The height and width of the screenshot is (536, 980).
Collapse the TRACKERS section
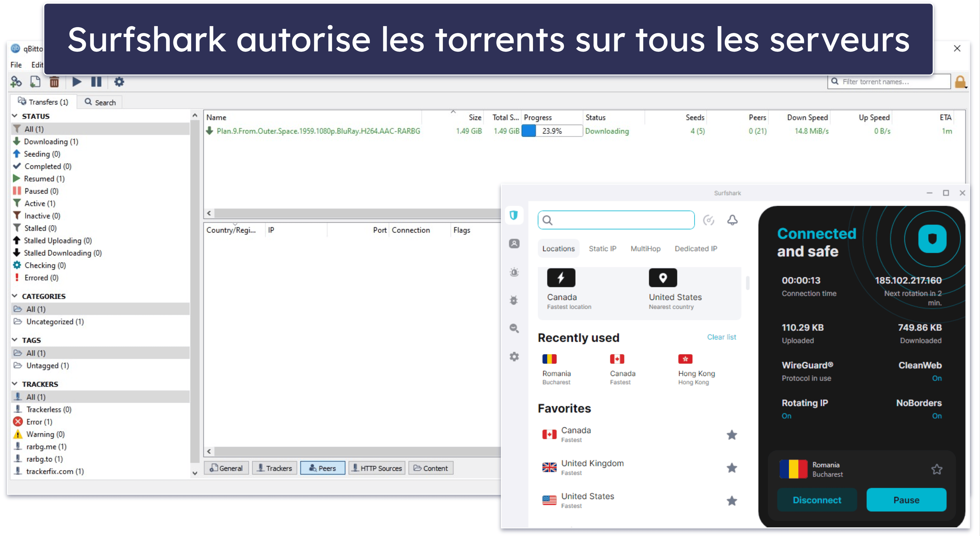tap(15, 384)
